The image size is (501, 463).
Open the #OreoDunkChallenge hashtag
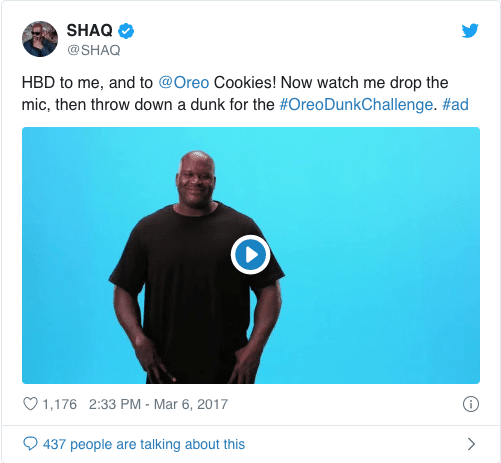pyautogui.click(x=356, y=105)
